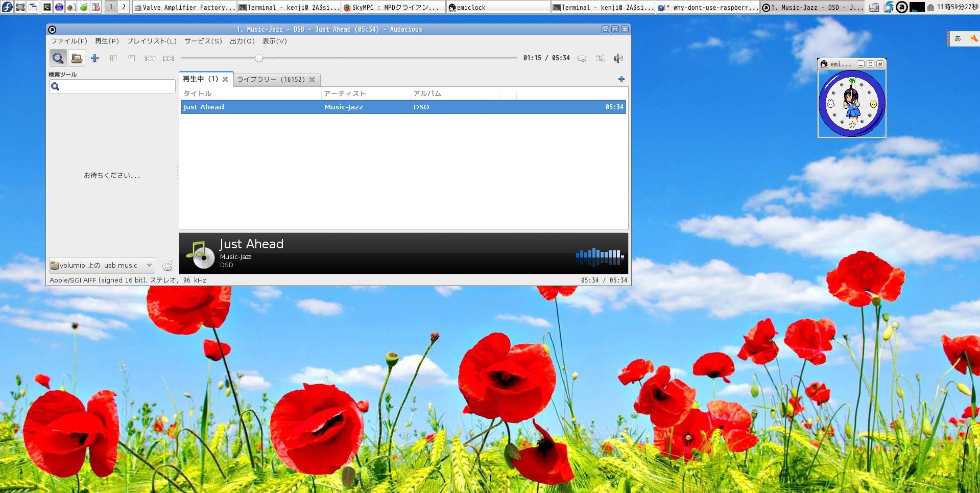Sort playlist by アーティスト column header
980x493 pixels.
345,94
